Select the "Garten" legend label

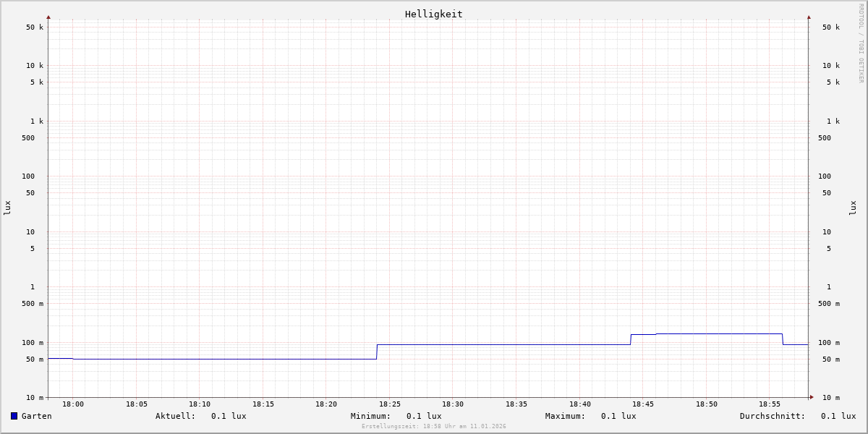point(37,416)
